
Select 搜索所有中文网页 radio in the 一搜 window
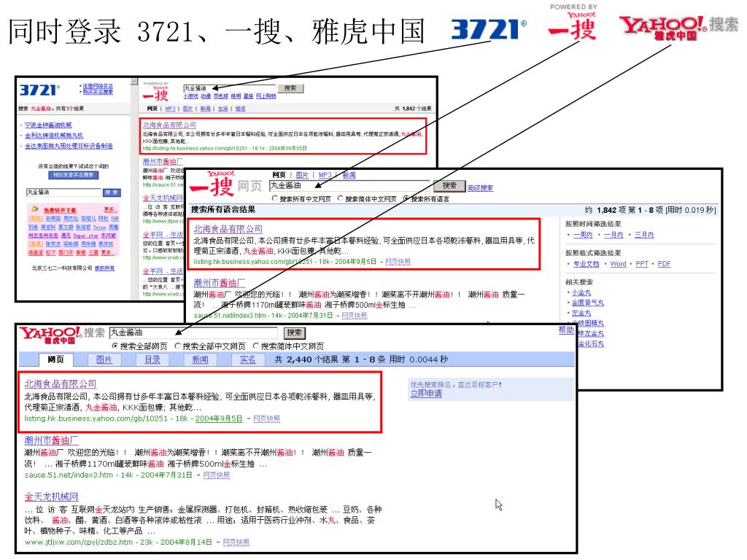274,198
